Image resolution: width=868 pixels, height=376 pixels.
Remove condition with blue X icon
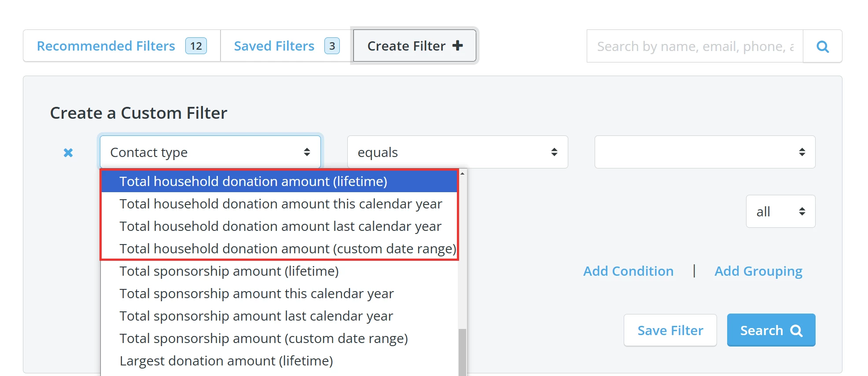pos(68,153)
